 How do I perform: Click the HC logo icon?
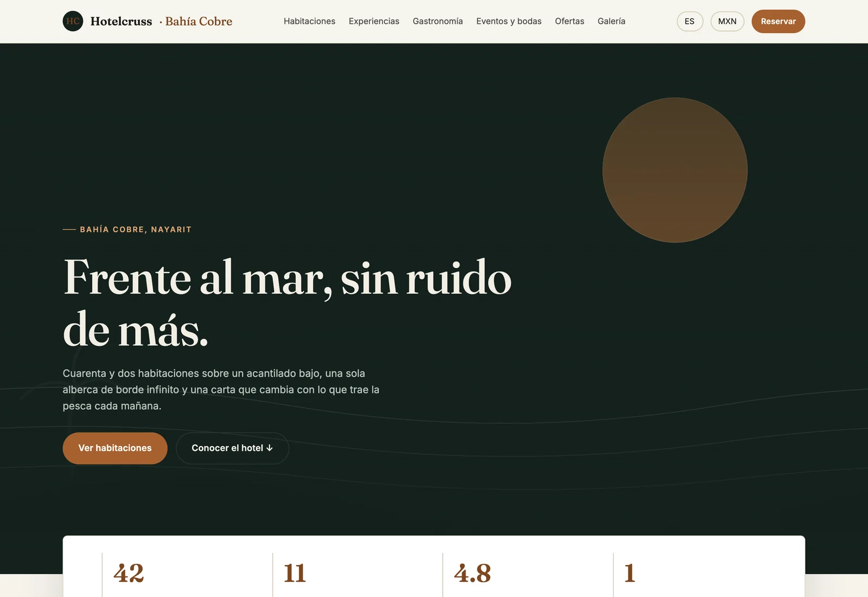(73, 21)
